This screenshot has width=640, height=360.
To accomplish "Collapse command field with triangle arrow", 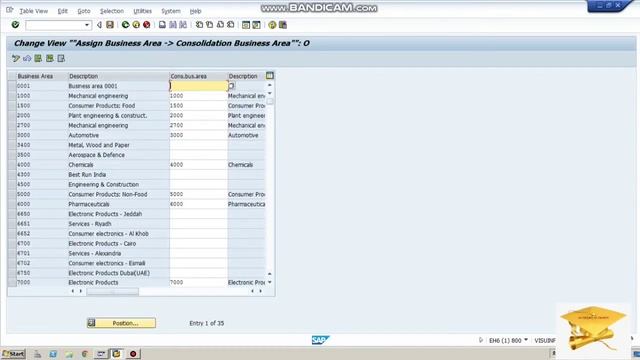I will point(99,25).
